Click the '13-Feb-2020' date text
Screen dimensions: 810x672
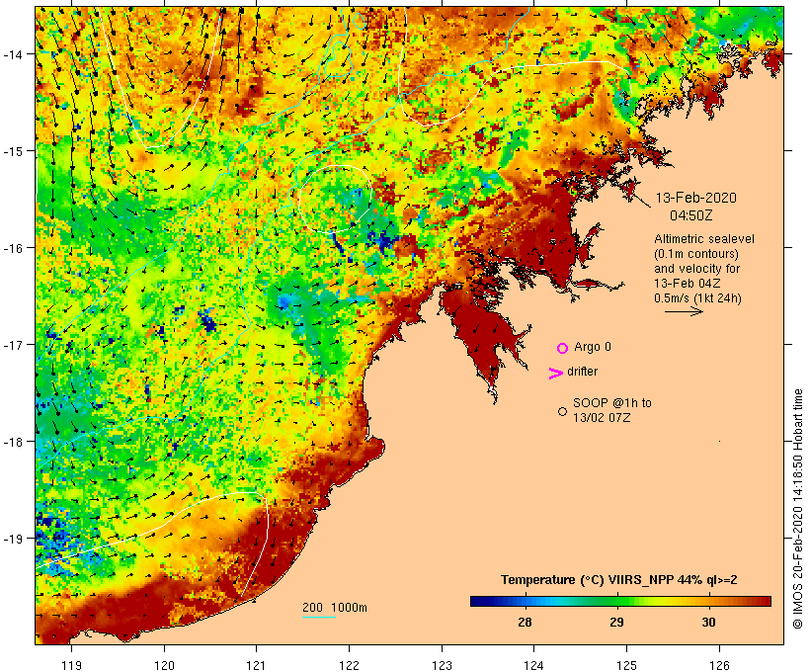695,198
